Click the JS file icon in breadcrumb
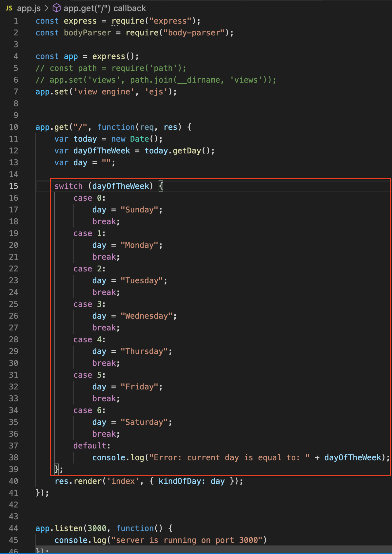 pyautogui.click(x=9, y=8)
